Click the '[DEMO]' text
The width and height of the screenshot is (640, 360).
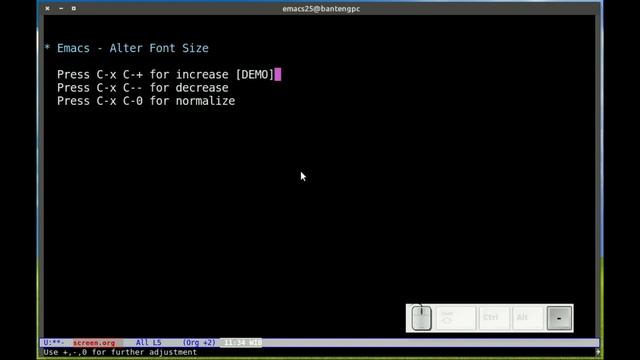coord(255,75)
